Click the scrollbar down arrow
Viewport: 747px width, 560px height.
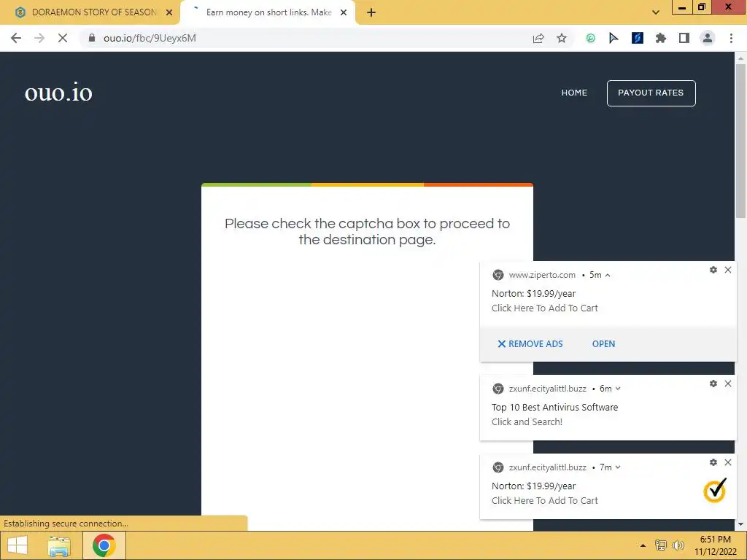click(740, 525)
